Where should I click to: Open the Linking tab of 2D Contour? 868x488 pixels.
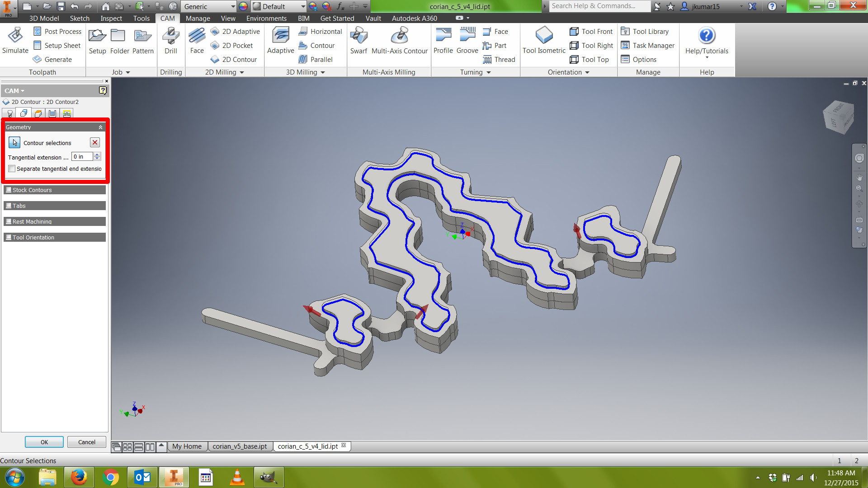pos(67,113)
